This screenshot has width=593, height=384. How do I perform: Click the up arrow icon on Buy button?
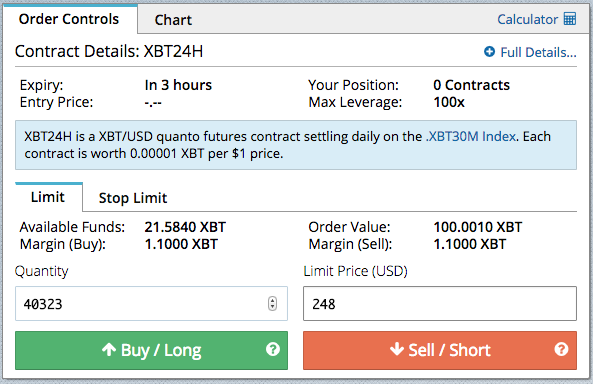tap(109, 350)
